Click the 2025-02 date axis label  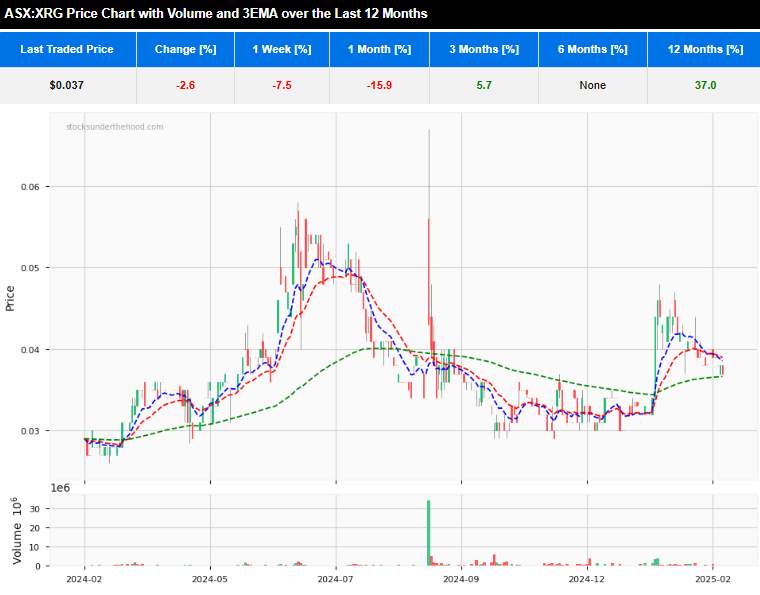712,579
